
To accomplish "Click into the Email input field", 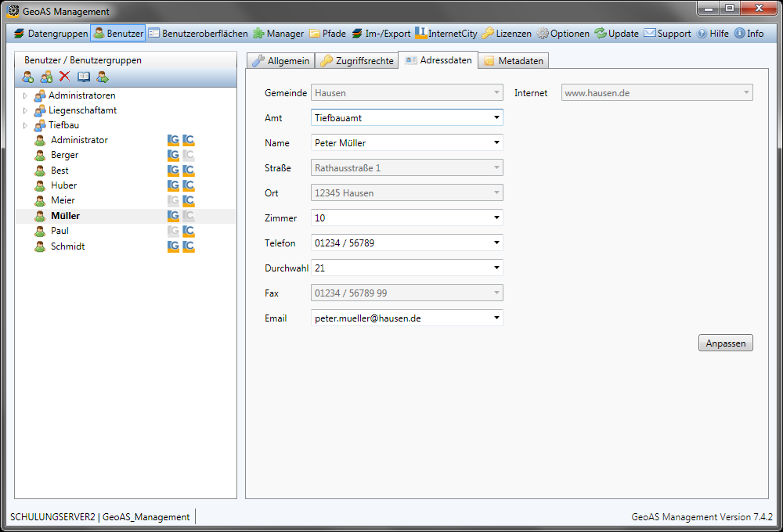I will pyautogui.click(x=399, y=318).
